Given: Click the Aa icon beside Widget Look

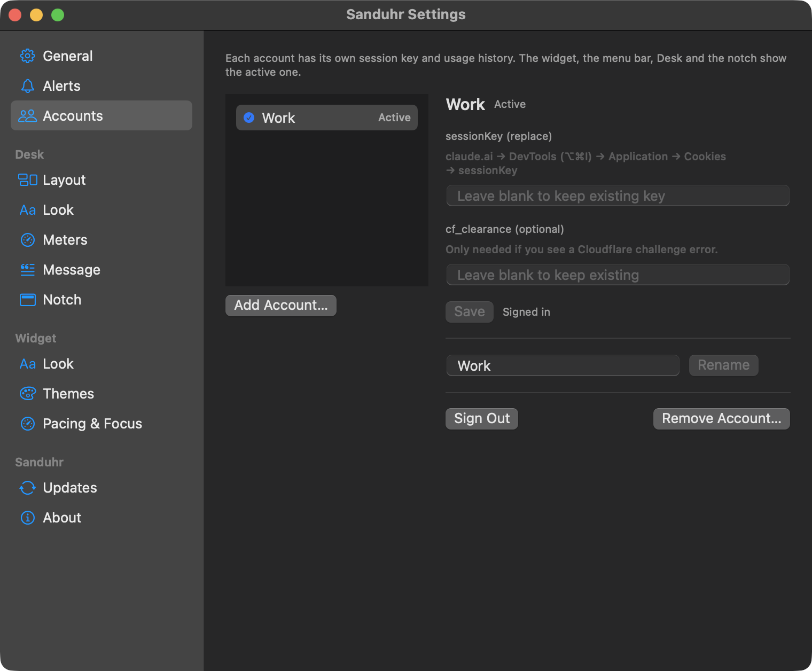Looking at the screenshot, I should point(28,364).
